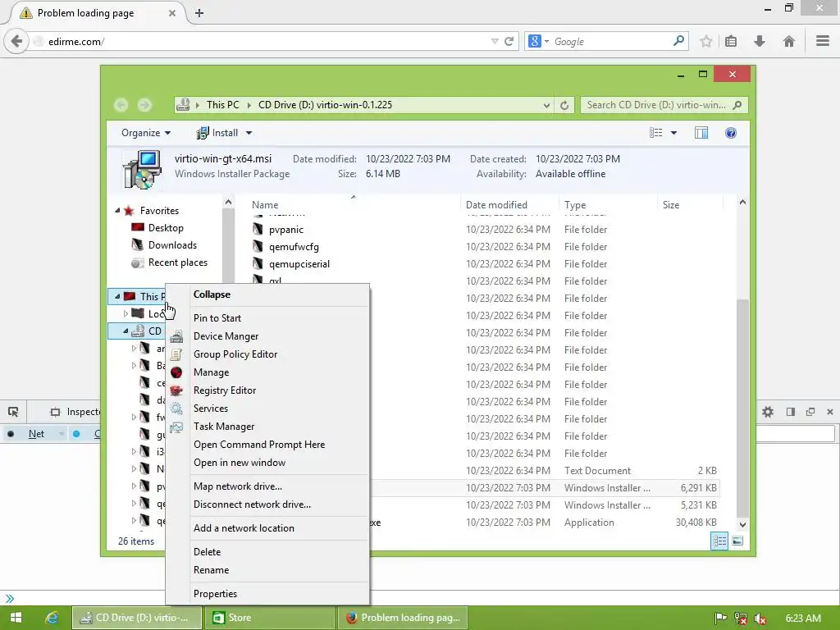Click Collapse in the context menu
Screen dimensions: 840x630
[212, 294]
